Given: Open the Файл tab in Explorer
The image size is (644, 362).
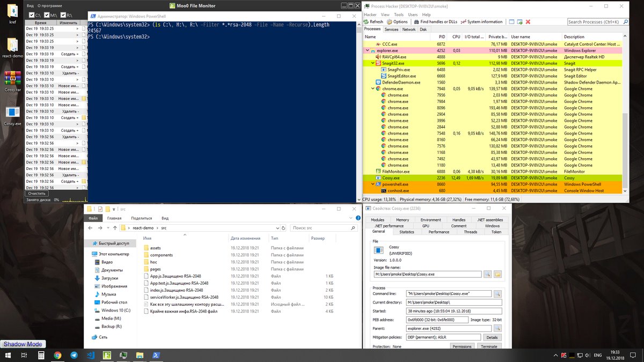Looking at the screenshot, I should (93, 218).
